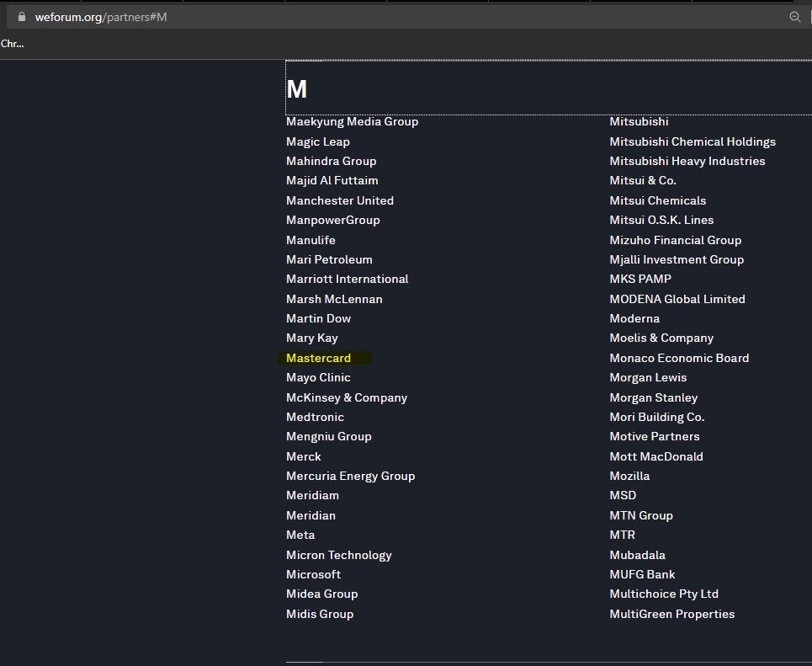
Task: Open the ManpowerGroup link
Action: pos(333,220)
